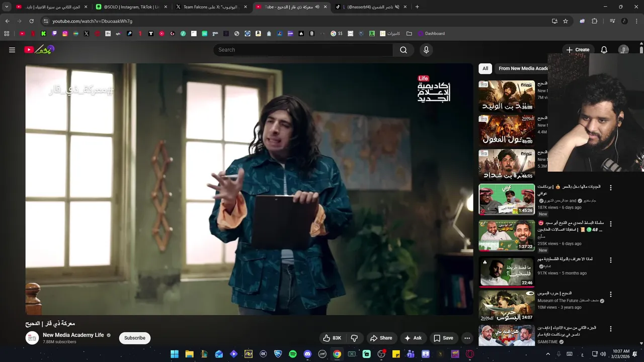
Task: Open taskbar clock showing 10:37 AM
Action: [621, 354]
